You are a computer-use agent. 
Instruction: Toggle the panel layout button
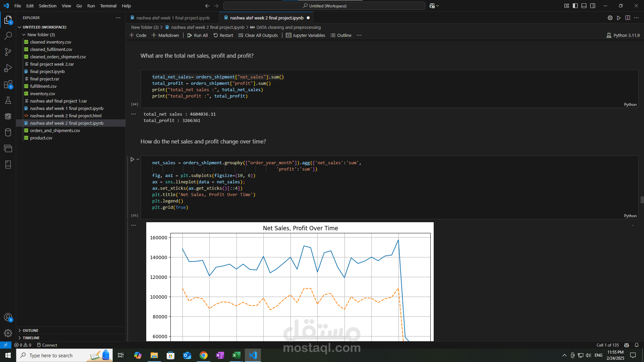tap(584, 6)
